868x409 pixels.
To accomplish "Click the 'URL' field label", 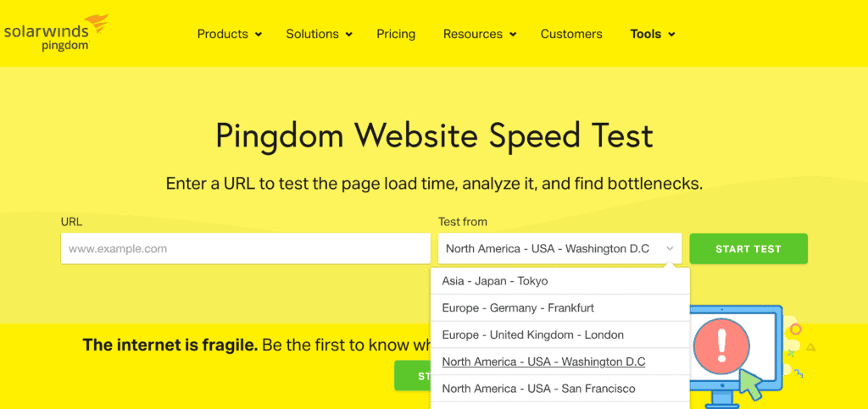I will click(71, 222).
